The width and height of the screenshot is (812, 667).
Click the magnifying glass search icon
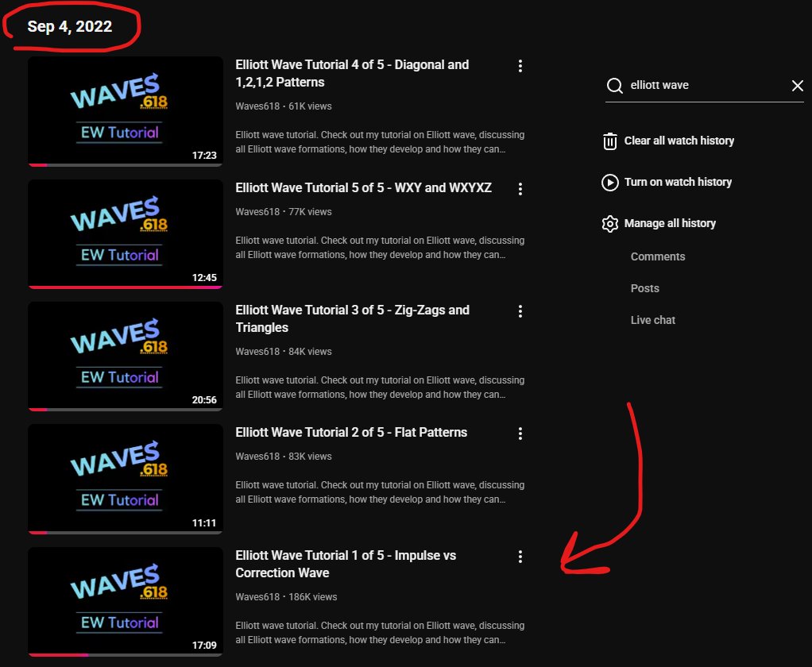click(614, 85)
